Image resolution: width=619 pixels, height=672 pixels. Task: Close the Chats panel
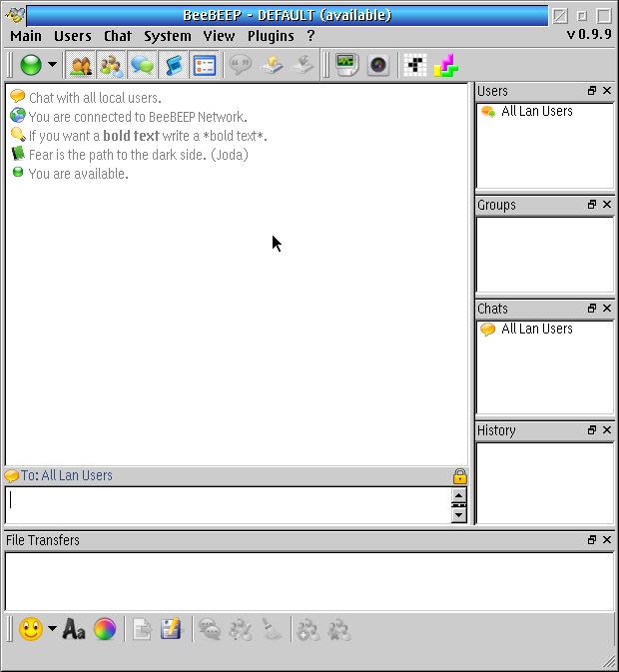click(607, 309)
